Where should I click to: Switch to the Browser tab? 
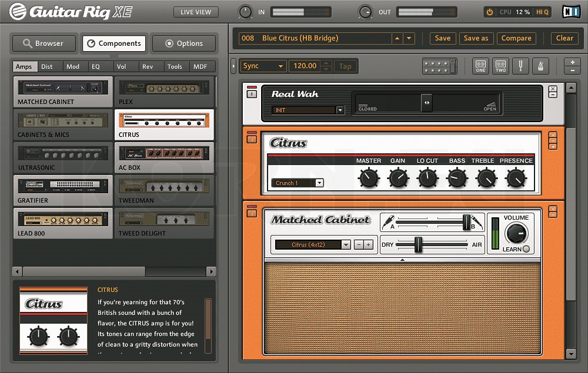pos(44,43)
